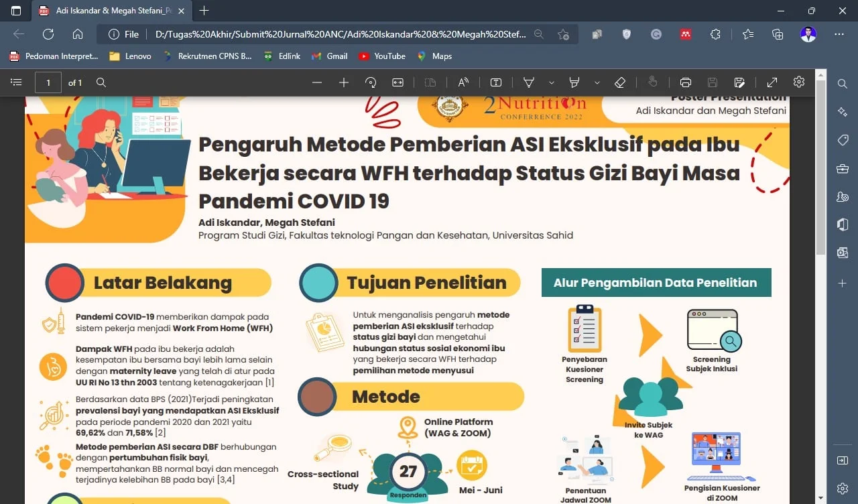Open the Favorites list
Screen dimensions: 858x504
(748, 34)
